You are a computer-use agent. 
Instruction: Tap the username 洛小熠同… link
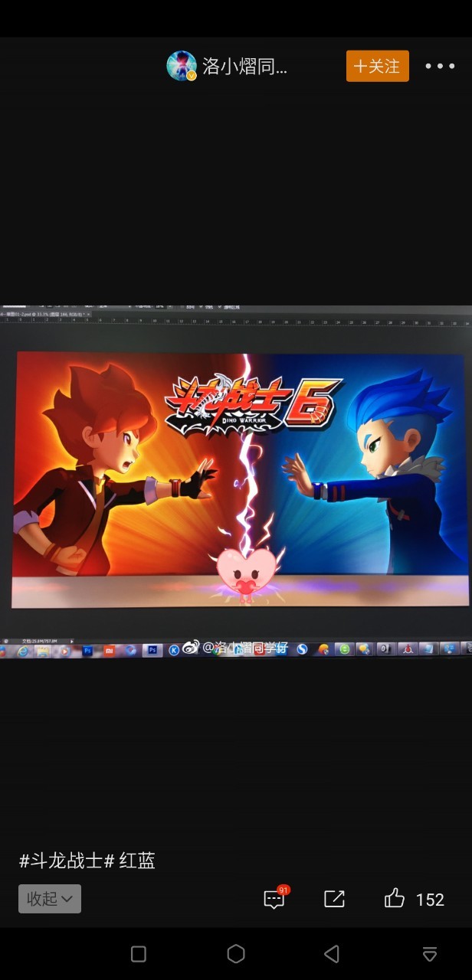pyautogui.click(x=244, y=66)
